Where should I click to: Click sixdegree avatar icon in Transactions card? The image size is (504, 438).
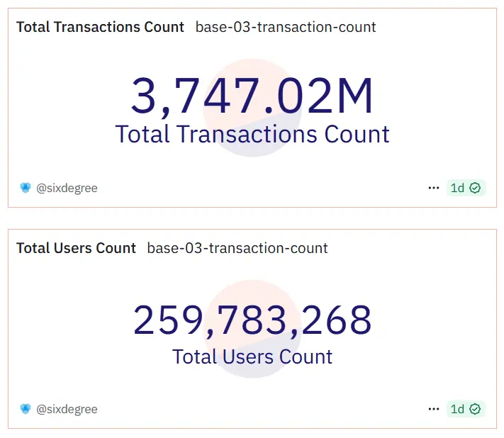26,188
